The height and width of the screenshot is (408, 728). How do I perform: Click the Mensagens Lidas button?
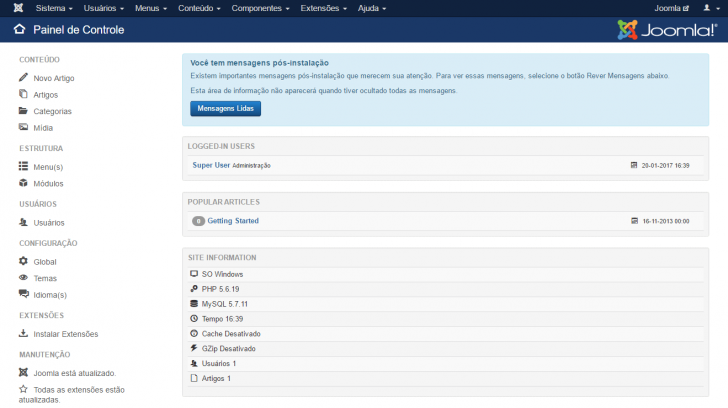(225, 109)
